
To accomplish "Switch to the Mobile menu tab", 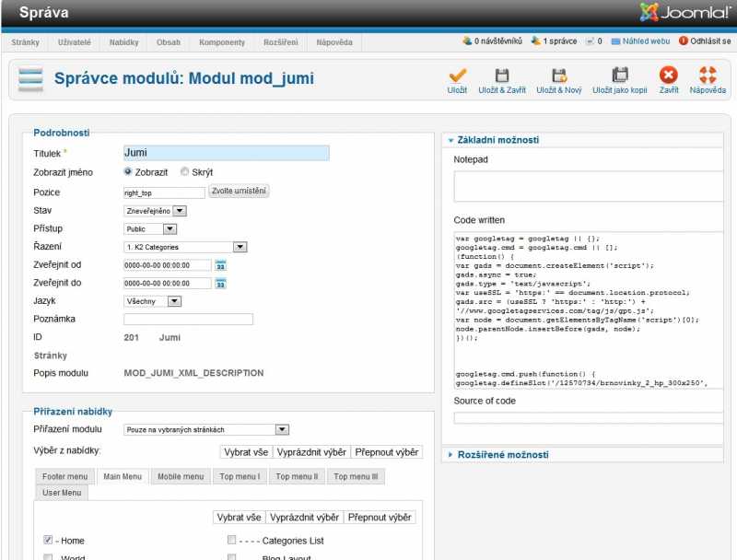I will [181, 476].
